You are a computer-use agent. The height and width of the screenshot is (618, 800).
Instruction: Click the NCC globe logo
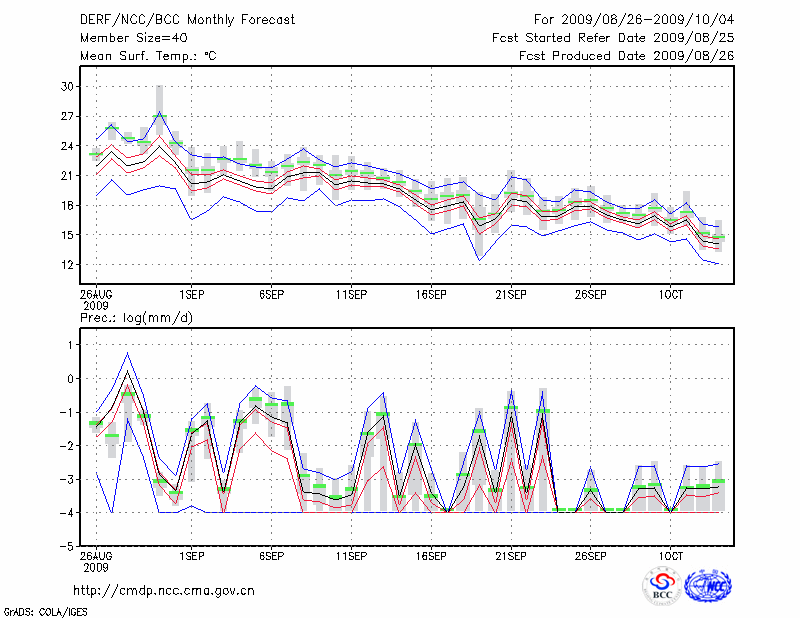(708, 585)
